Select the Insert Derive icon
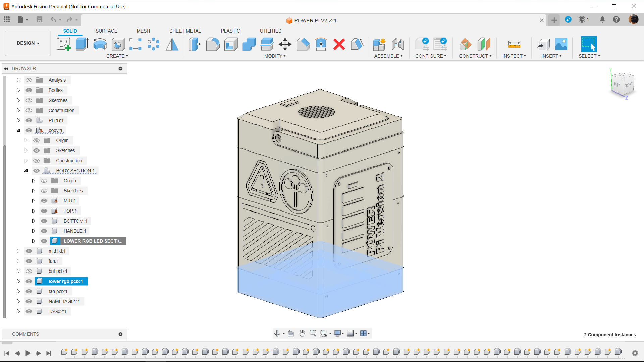 pyautogui.click(x=543, y=44)
